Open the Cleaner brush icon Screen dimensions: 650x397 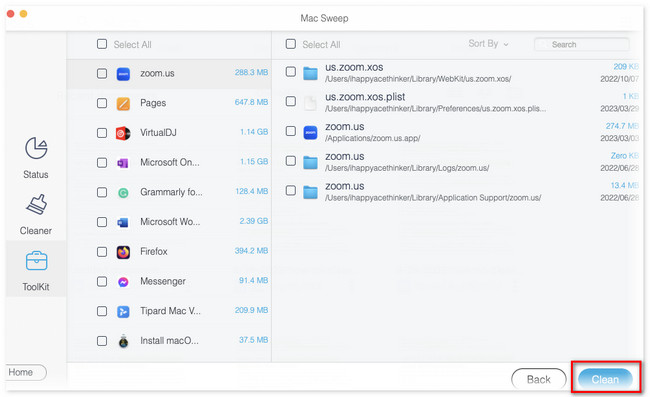pos(36,205)
